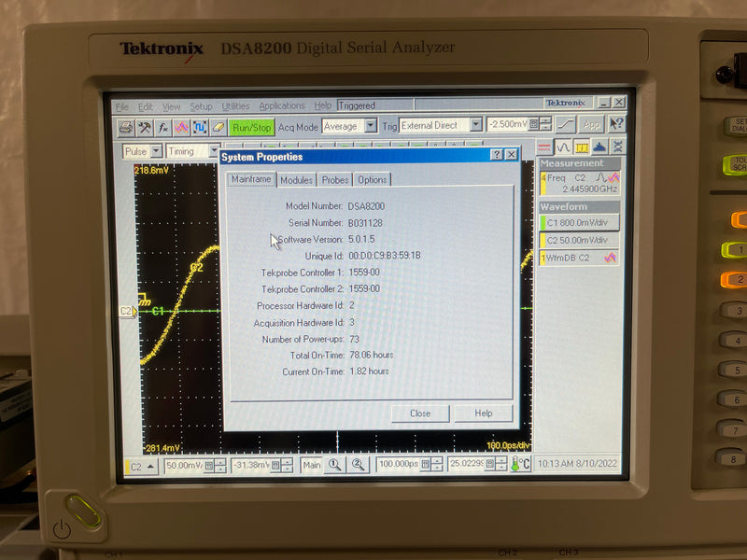The width and height of the screenshot is (747, 560).
Task: Click the yellow histogram readout icon
Action: pos(581,147)
